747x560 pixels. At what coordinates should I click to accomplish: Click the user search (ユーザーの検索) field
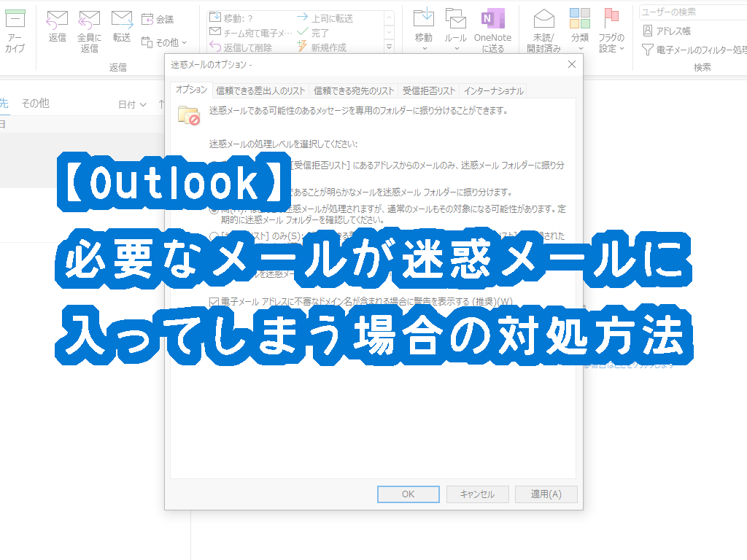(x=693, y=12)
